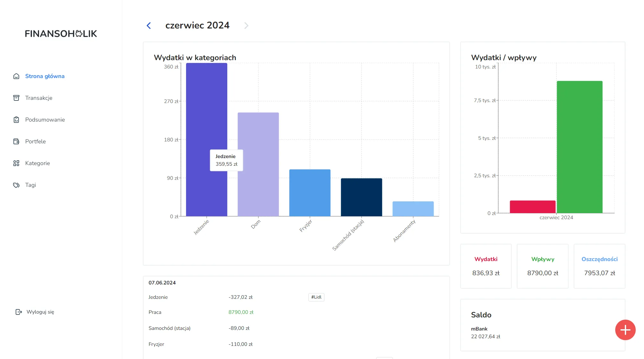The width and height of the screenshot is (644, 359).
Task: Click the Saldo heading
Action: [481, 315]
